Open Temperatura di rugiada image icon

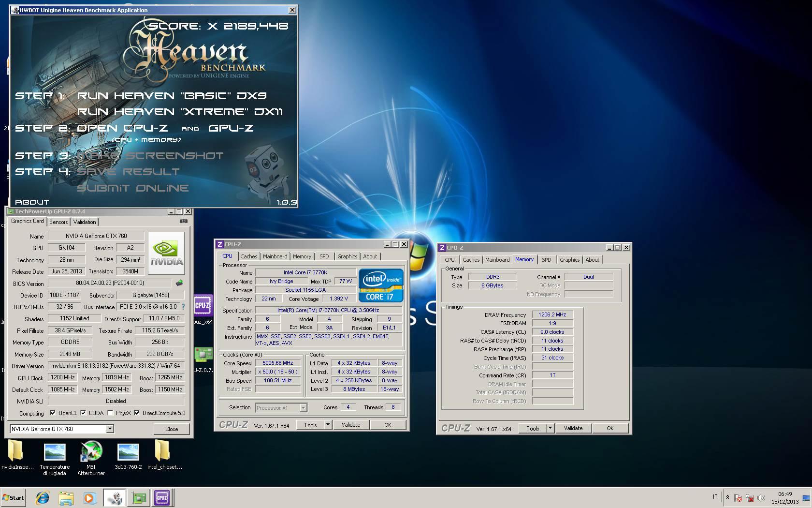(55, 459)
